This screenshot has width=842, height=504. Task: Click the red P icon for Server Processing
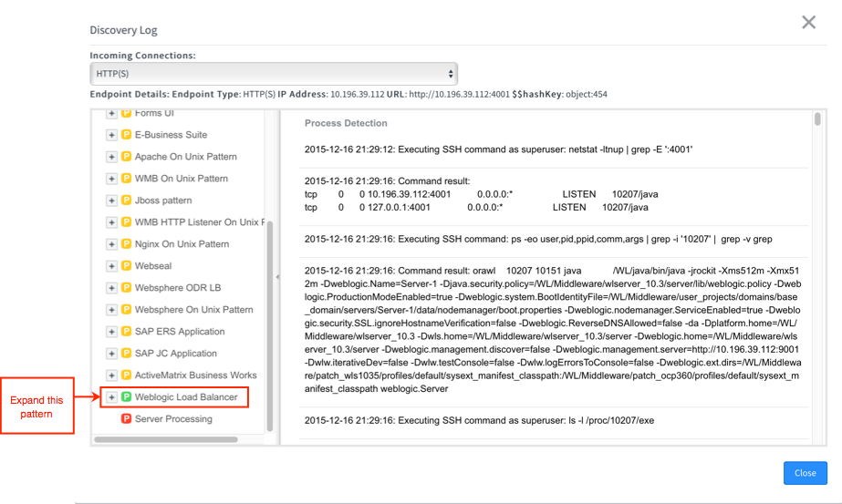[x=126, y=419]
